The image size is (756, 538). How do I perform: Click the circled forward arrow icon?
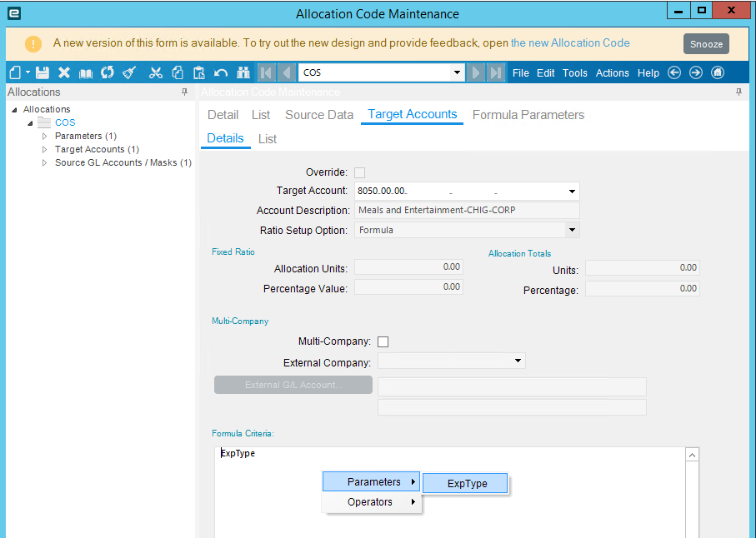pos(696,72)
